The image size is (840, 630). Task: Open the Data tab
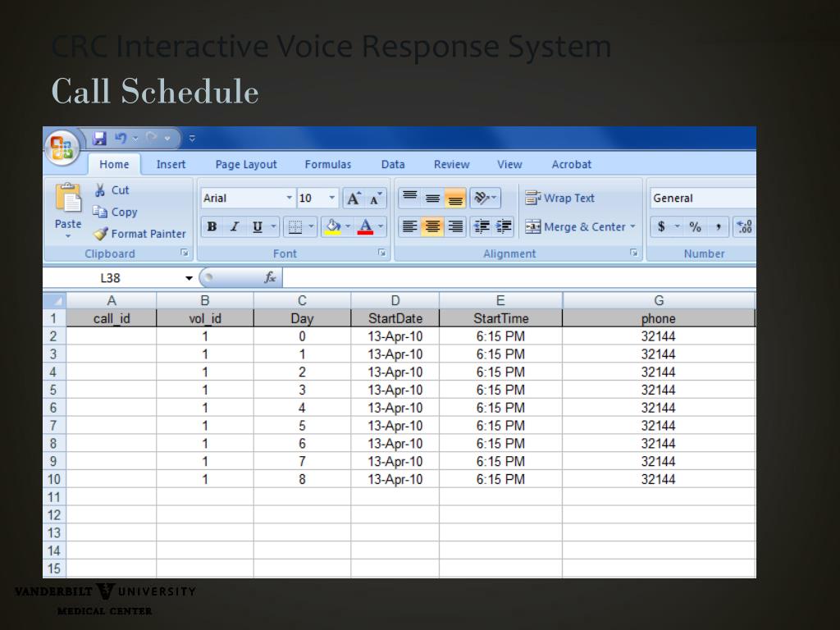point(393,164)
